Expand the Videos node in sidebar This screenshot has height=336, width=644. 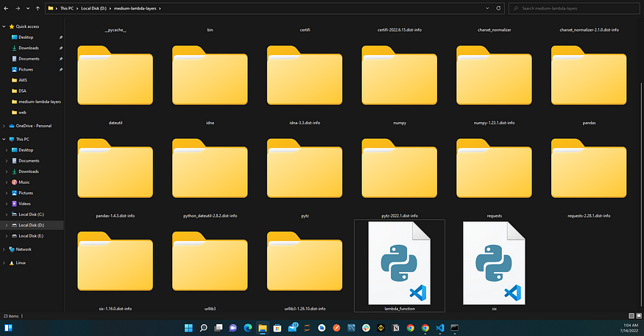(7, 204)
